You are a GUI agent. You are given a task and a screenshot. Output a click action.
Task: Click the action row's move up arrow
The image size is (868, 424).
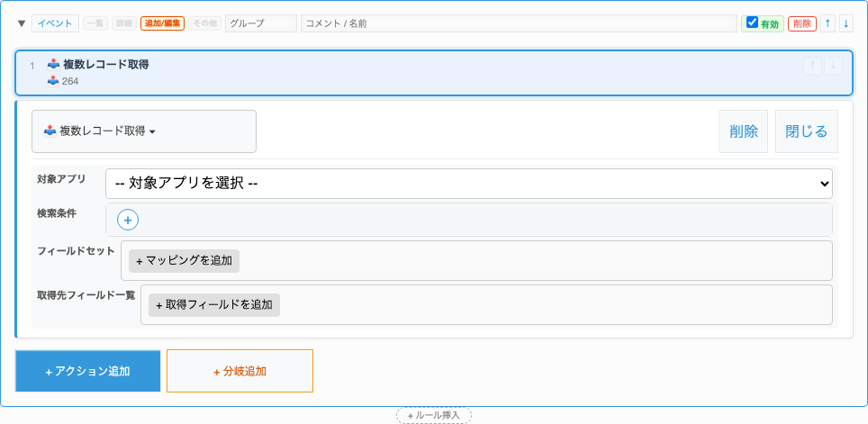click(x=812, y=67)
